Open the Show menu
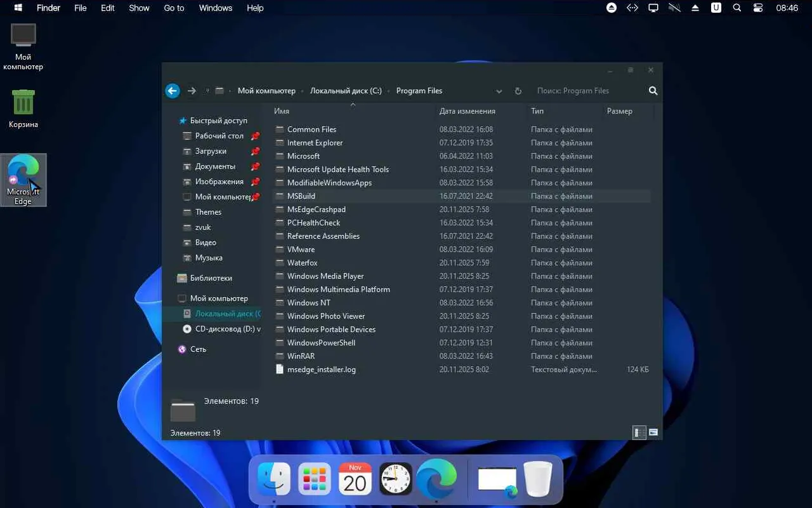 [139, 8]
